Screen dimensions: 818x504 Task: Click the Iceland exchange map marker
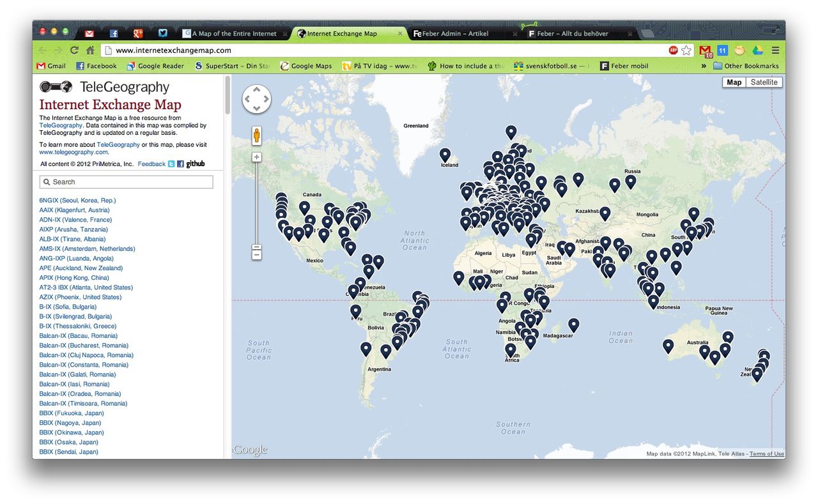[445, 154]
